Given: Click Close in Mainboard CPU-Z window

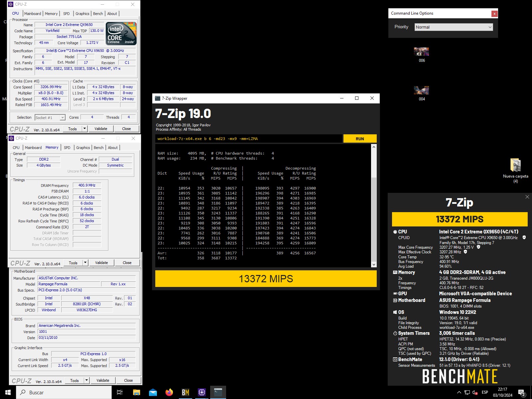Looking at the screenshot, I should coord(128,380).
